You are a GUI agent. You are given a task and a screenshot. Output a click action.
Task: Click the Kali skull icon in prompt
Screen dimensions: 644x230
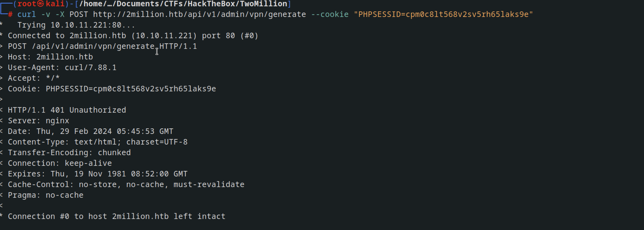tap(40, 4)
